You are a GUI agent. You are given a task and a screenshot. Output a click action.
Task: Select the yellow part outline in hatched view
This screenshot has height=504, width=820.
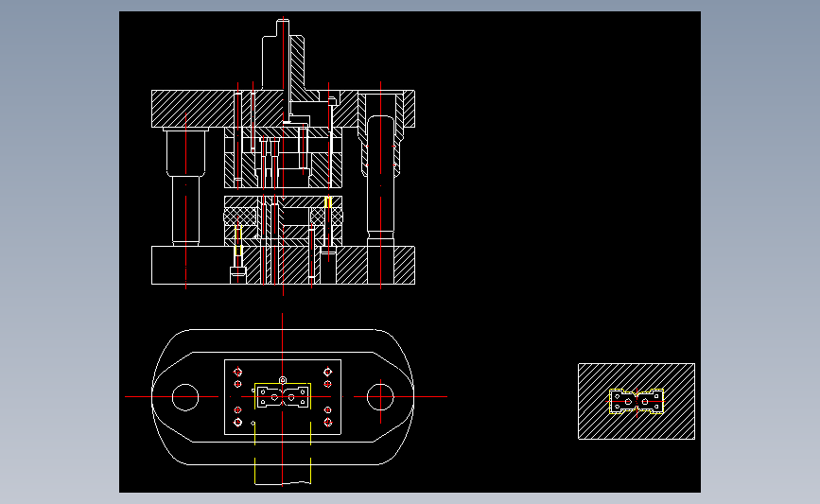pyautogui.click(x=637, y=402)
